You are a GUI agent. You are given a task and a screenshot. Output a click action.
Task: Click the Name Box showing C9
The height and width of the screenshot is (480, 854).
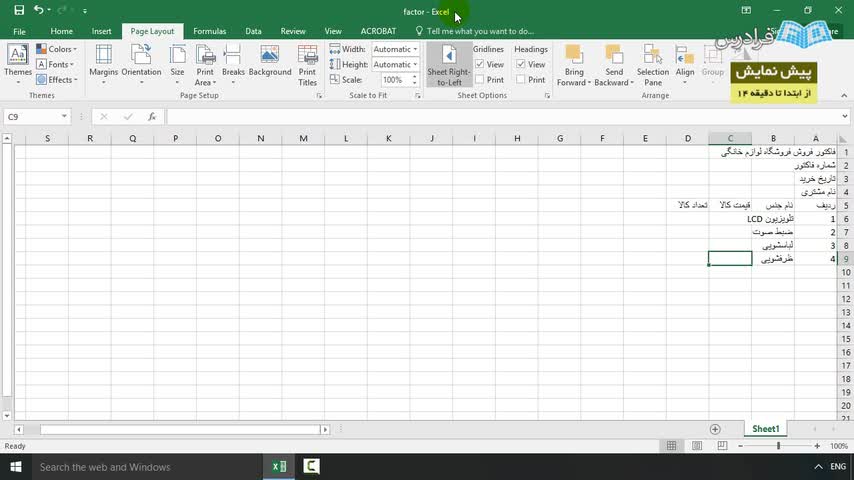click(x=32, y=117)
